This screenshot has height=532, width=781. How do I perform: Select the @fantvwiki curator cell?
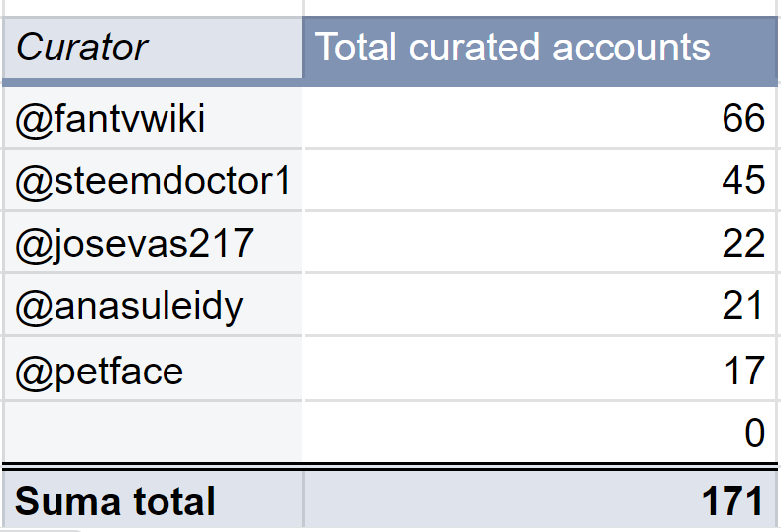(x=152, y=119)
